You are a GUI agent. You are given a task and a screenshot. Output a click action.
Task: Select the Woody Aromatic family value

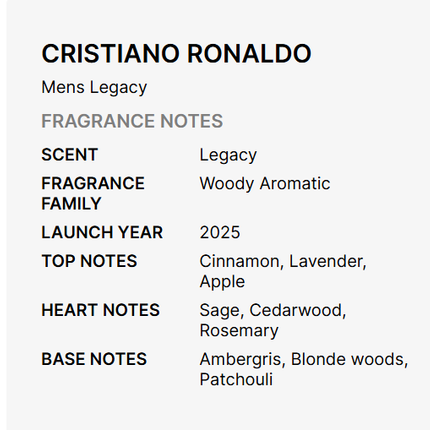(x=265, y=184)
